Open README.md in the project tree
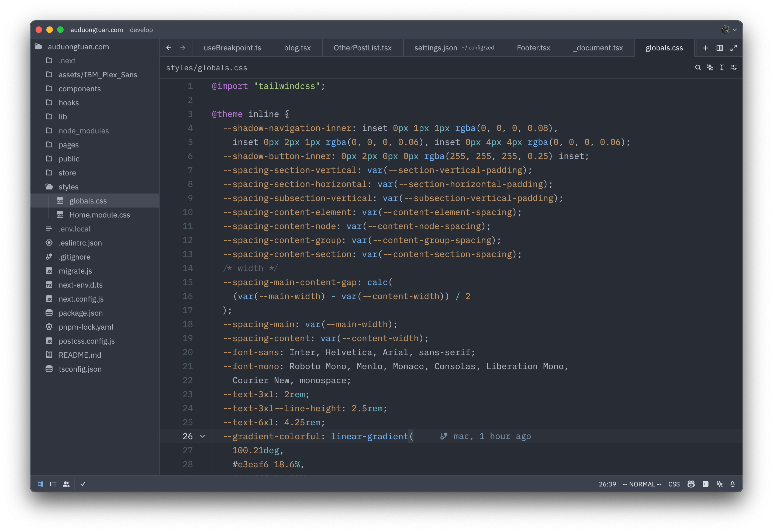The width and height of the screenshot is (773, 532). click(x=95, y=355)
